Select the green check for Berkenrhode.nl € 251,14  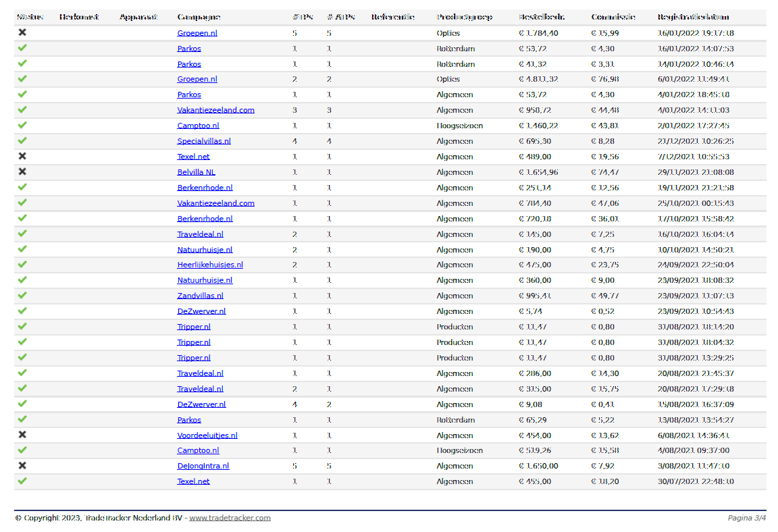[22, 187]
